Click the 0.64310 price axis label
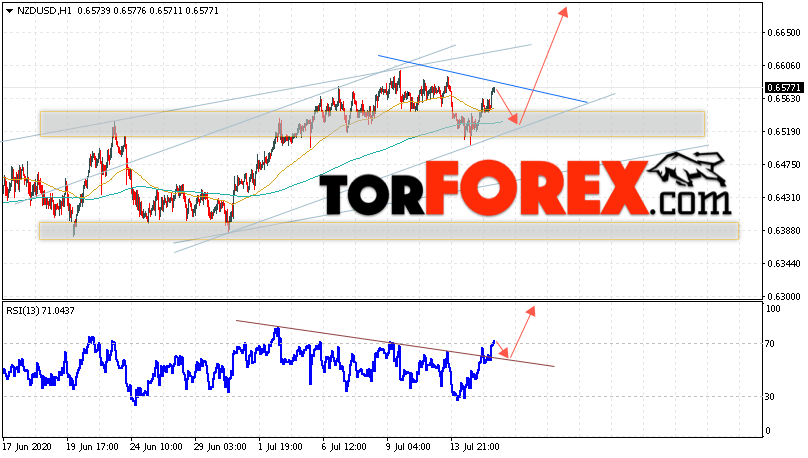The width and height of the screenshot is (808, 458). 784,197
